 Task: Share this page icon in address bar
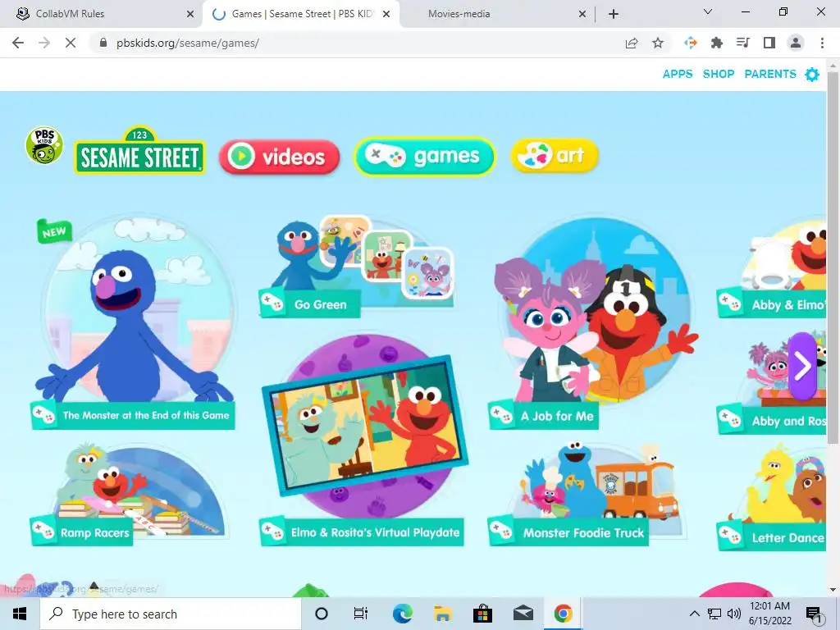pos(632,43)
